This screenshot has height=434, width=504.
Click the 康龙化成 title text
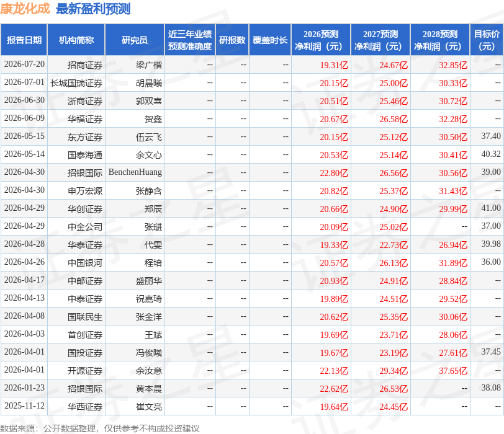click(25, 9)
